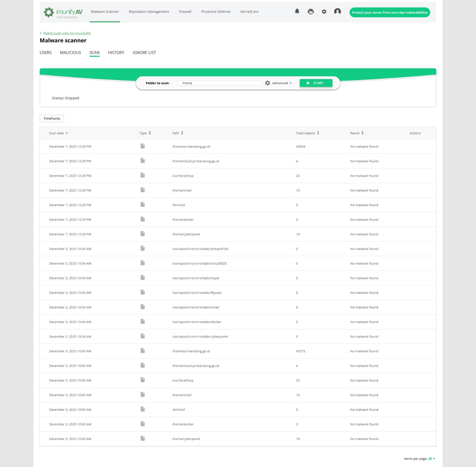Click the file icon in /usr/local/lscp row

click(143, 175)
